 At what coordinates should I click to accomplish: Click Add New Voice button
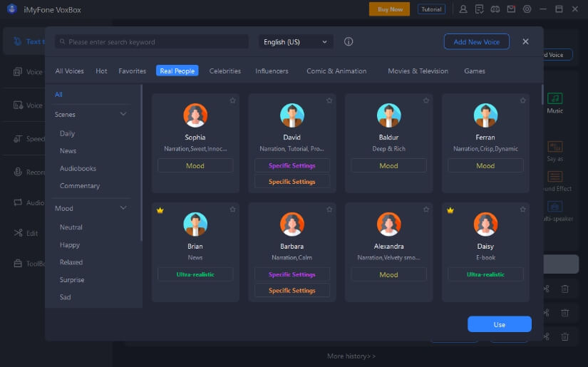(476, 41)
